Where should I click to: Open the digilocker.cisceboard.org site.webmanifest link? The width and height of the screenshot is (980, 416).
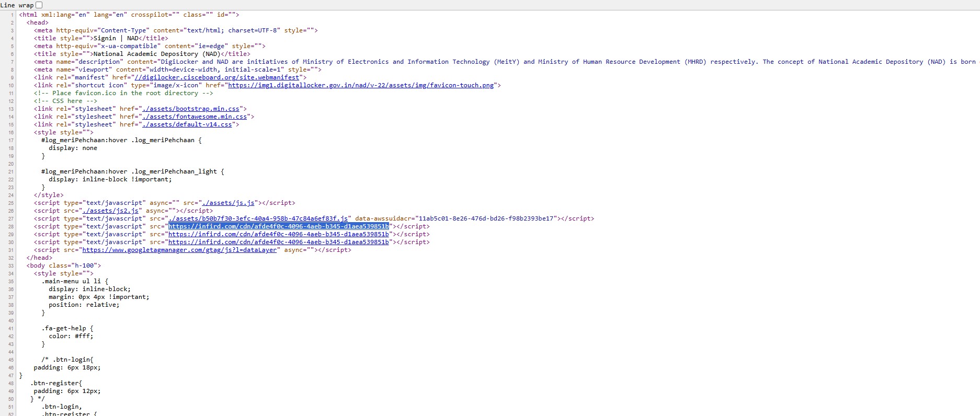[x=217, y=77]
